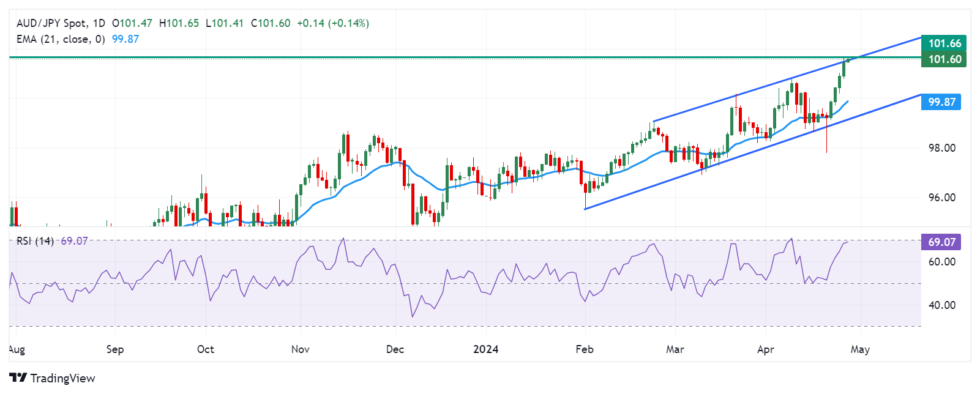This screenshot has width=980, height=394.
Task: Click the blue EMA value 99.87 in the legend
Action: [125, 39]
